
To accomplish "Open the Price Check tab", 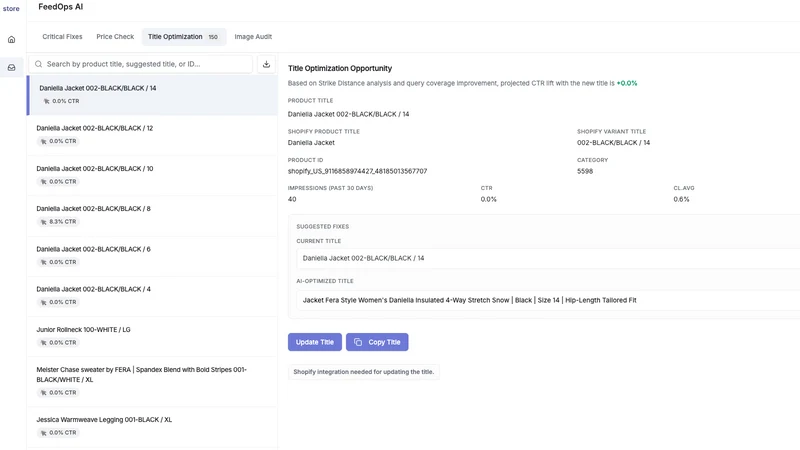I will tap(115, 37).
